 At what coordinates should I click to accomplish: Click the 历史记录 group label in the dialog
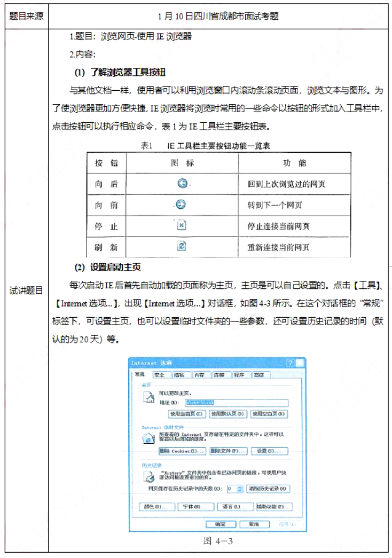click(x=152, y=465)
